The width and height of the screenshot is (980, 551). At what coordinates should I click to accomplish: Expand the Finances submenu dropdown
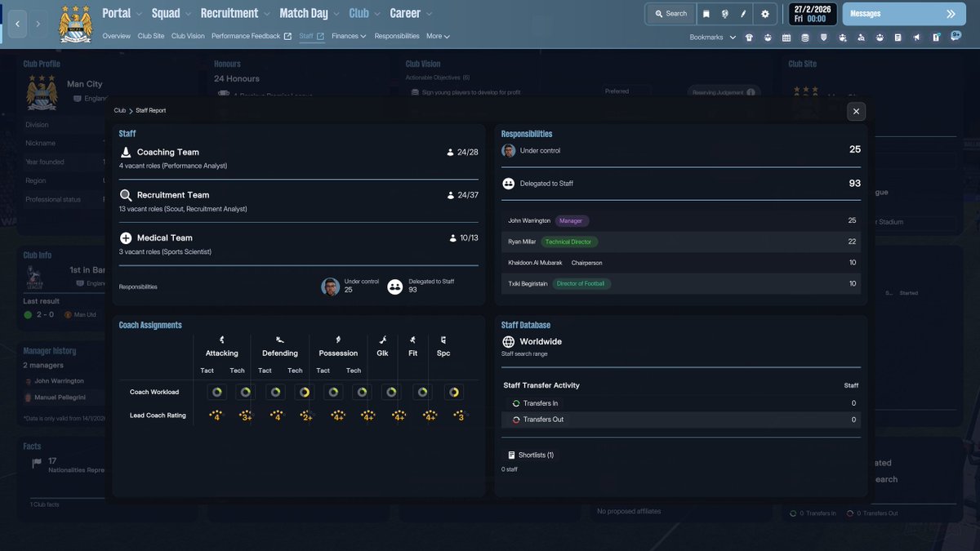pos(350,36)
